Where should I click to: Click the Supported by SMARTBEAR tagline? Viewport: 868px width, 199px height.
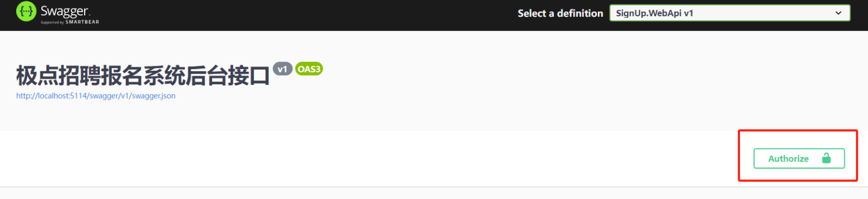tap(70, 22)
